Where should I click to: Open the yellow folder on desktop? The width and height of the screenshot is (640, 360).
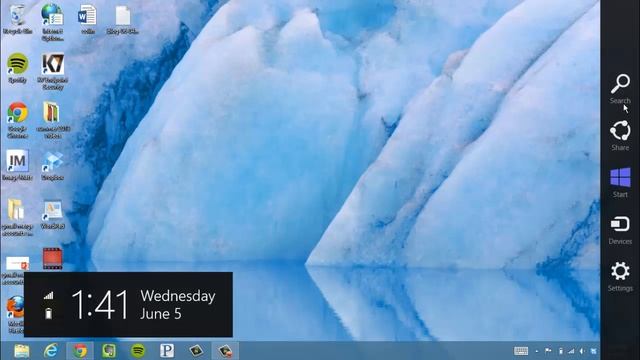(x=17, y=217)
